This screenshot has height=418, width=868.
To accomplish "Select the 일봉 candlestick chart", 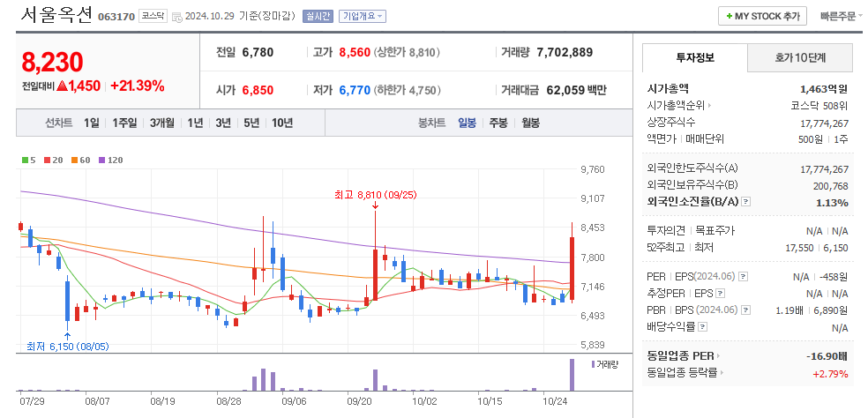I will pyautogui.click(x=467, y=123).
